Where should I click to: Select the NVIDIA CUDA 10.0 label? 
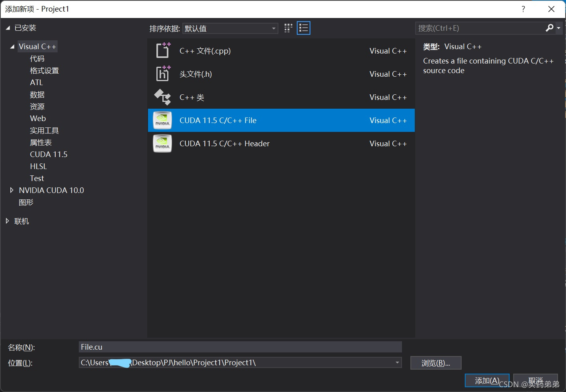[52, 191]
